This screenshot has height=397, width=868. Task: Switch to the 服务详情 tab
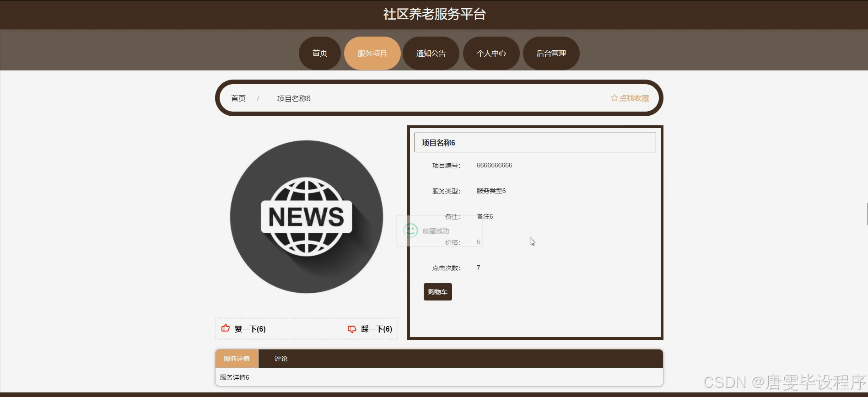coord(237,359)
